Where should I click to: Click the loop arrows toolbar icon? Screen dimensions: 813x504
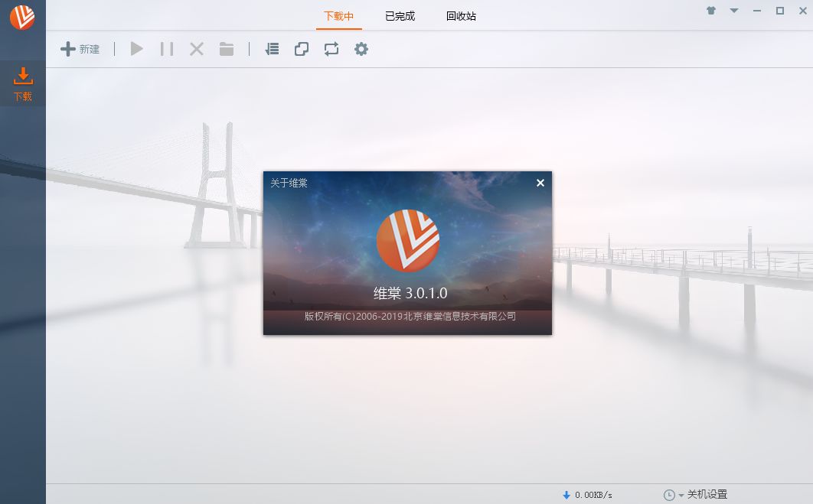coord(331,49)
